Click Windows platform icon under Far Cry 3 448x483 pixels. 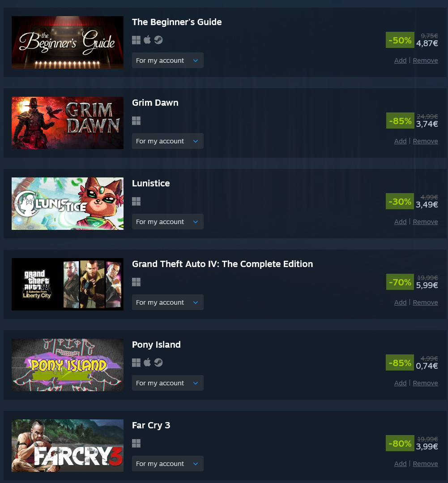point(136,444)
